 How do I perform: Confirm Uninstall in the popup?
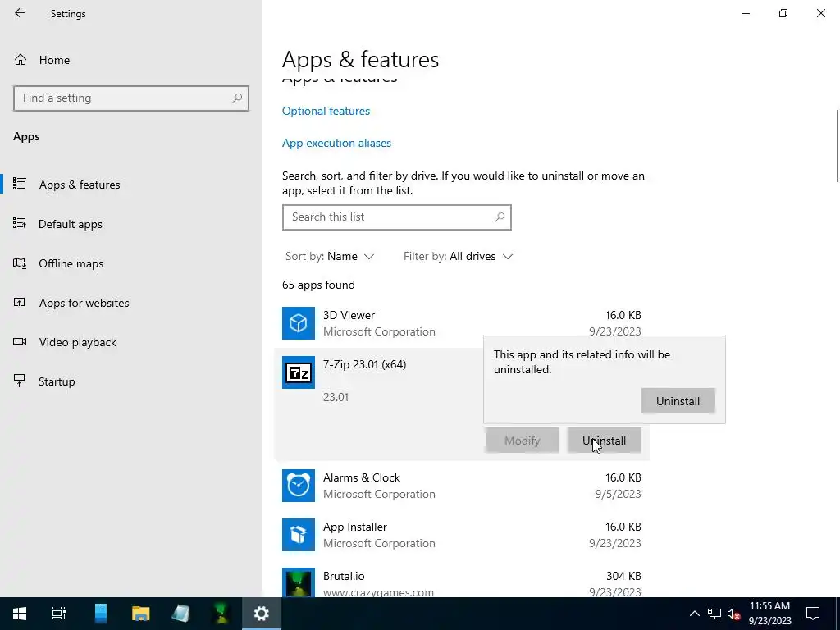(678, 401)
